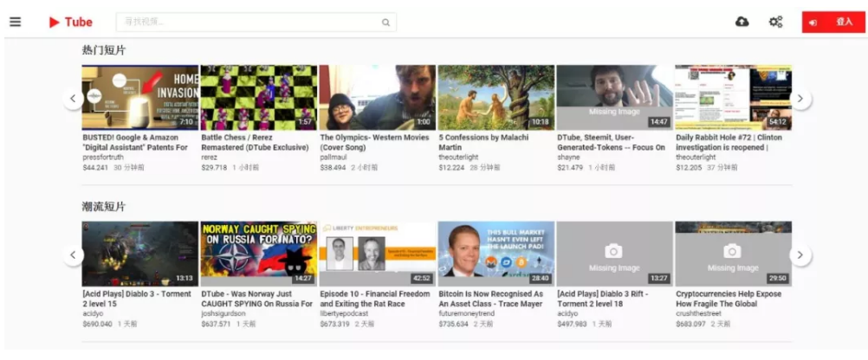The height and width of the screenshot is (360, 868).
Task: Open the settings gears icon
Action: point(775,22)
